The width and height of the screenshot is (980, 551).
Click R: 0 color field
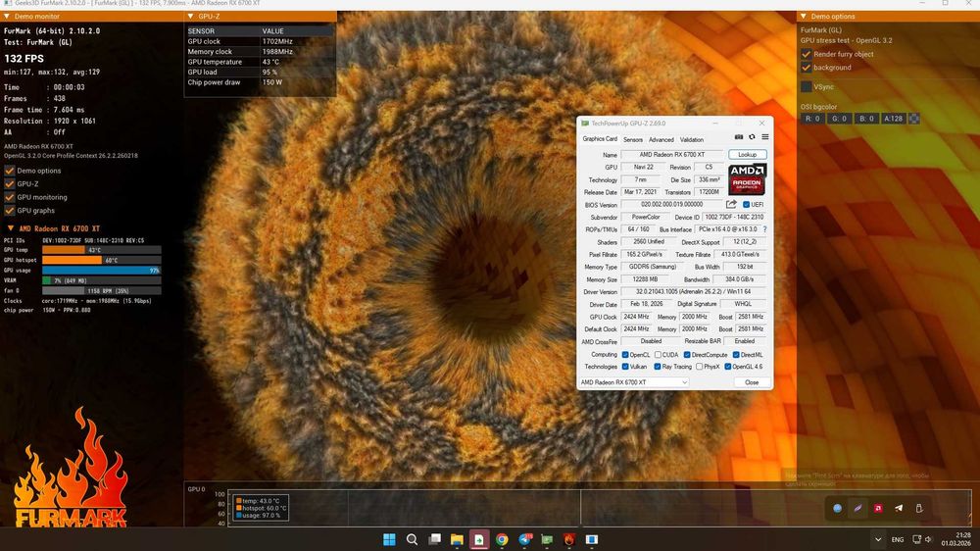(x=812, y=119)
